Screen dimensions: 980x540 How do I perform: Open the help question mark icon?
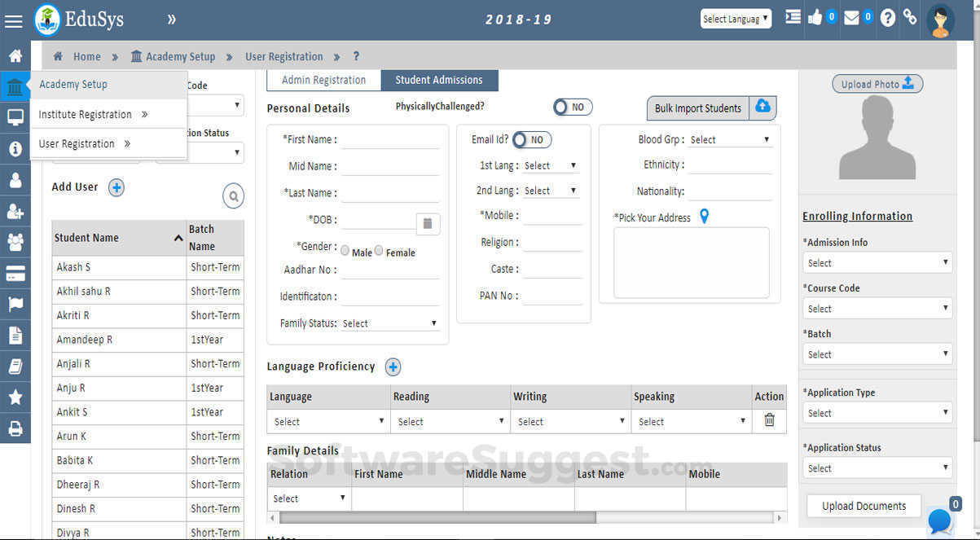[x=888, y=18]
